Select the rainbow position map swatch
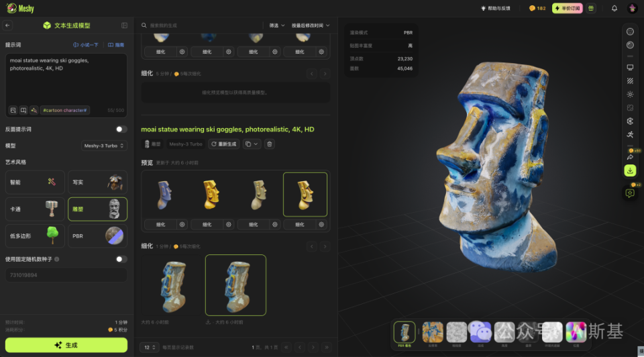 click(x=576, y=332)
